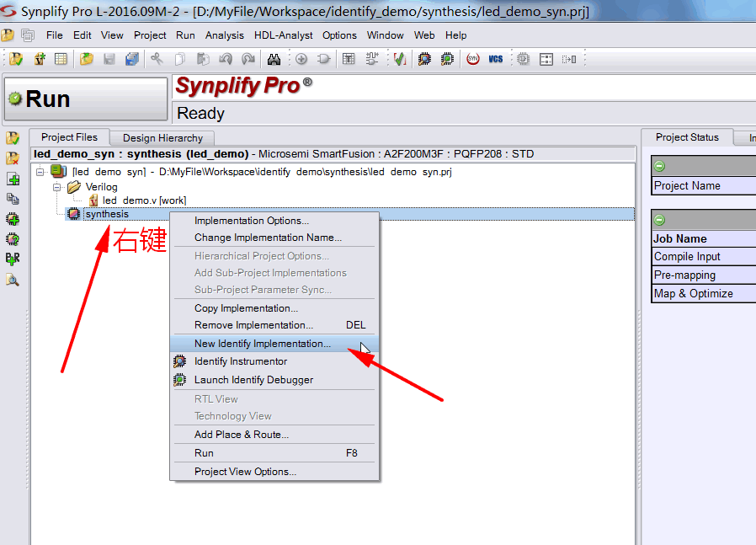Screen dimensions: 756x545
Task: Open the File menu
Action: point(55,35)
